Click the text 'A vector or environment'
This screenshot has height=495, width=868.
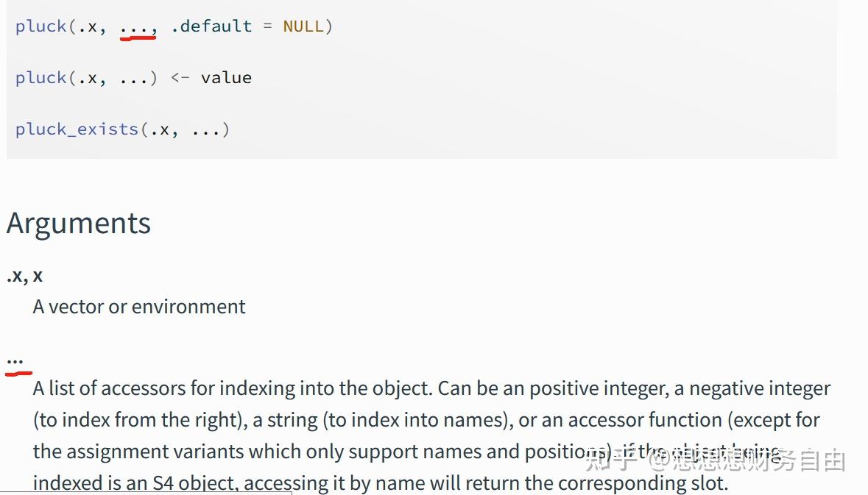pos(139,307)
